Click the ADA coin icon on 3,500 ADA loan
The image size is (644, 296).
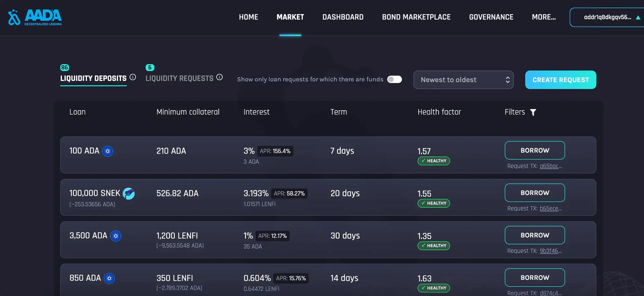tap(116, 236)
